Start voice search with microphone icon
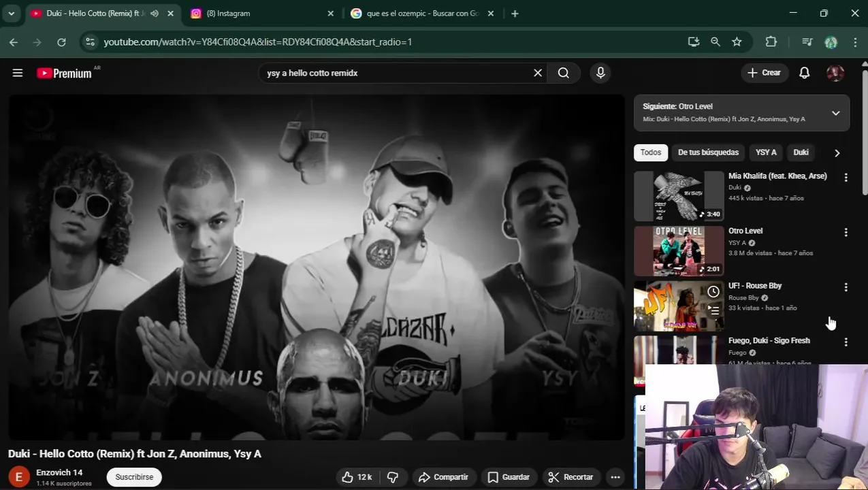This screenshot has height=490, width=868. click(x=600, y=73)
